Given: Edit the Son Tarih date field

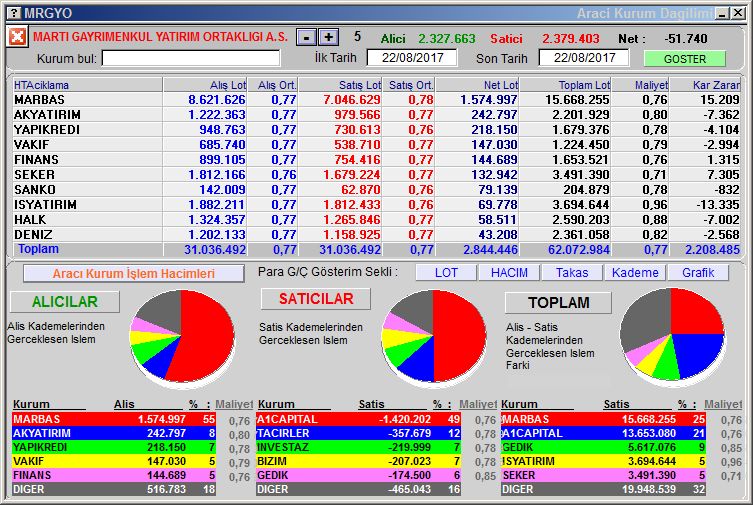Looking at the screenshot, I should 584,58.
